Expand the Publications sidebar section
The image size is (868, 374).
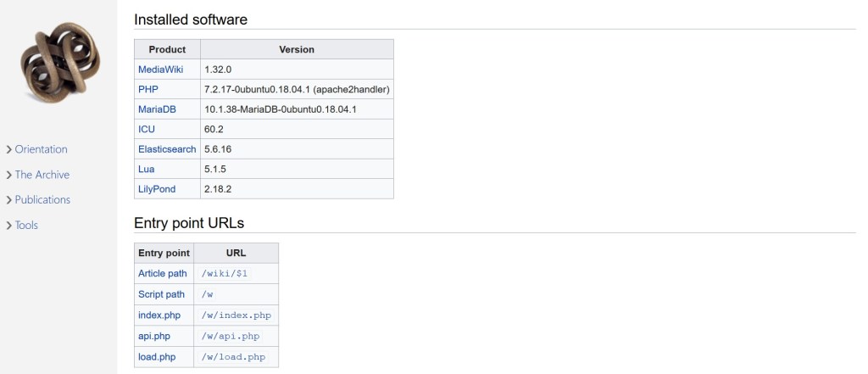37,200
